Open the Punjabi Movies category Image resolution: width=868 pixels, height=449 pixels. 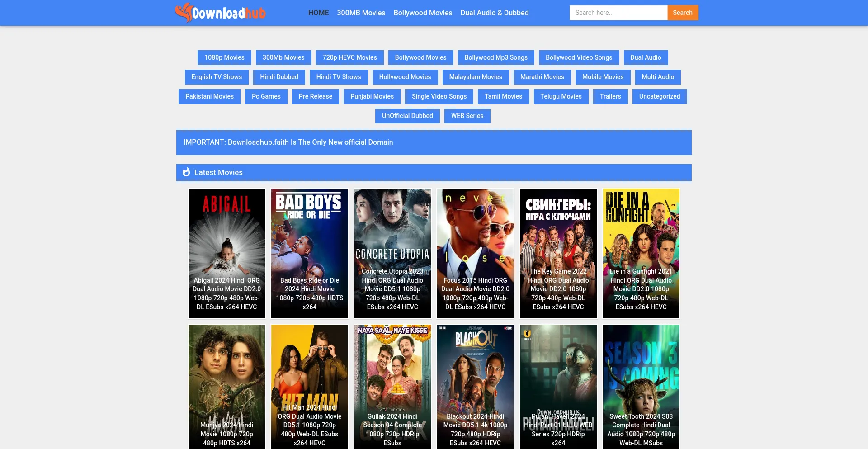click(372, 96)
